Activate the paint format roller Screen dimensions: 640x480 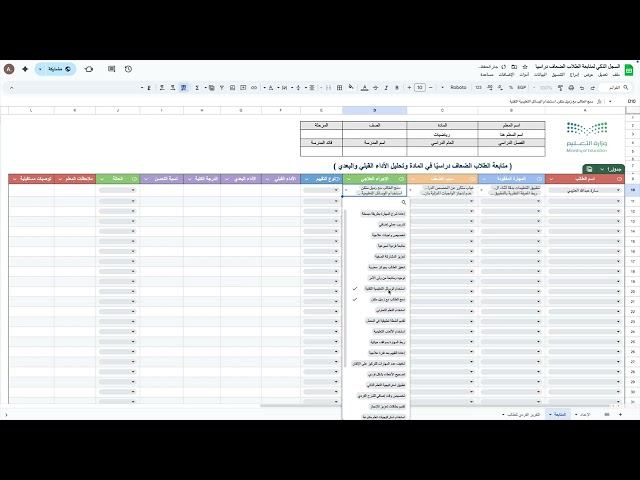(560, 87)
